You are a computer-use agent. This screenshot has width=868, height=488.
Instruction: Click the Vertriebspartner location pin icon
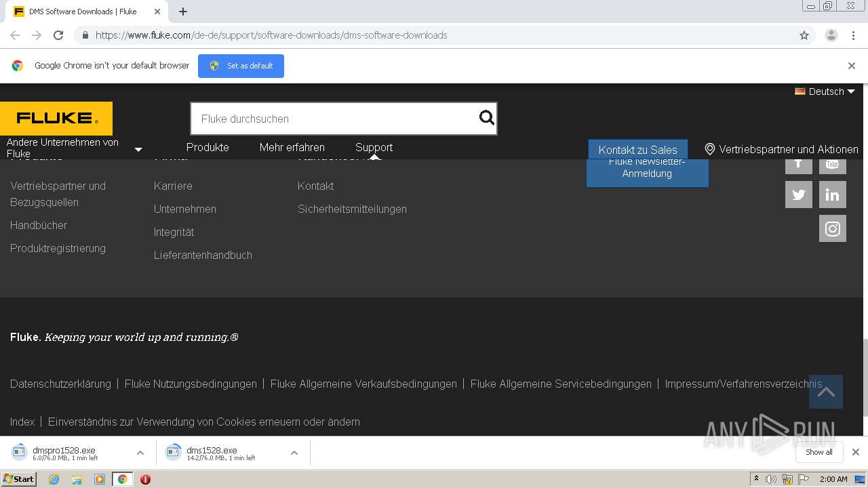(x=710, y=149)
